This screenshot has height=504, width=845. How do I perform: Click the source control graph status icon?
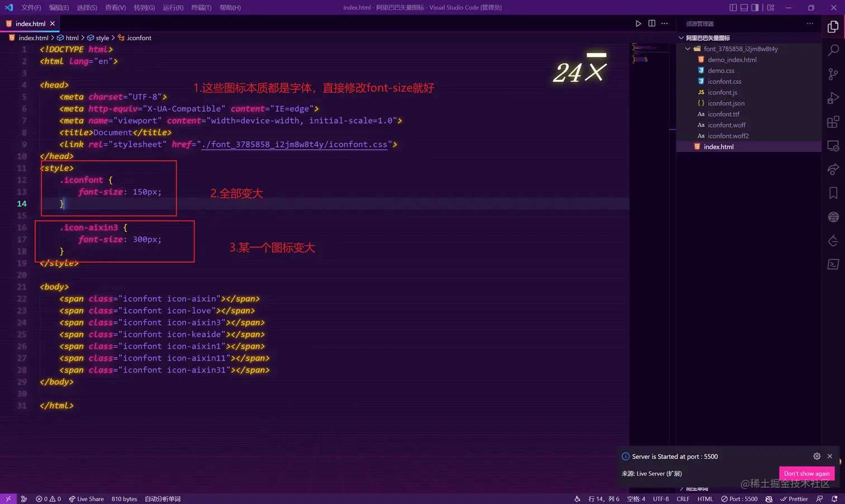tap(24, 499)
